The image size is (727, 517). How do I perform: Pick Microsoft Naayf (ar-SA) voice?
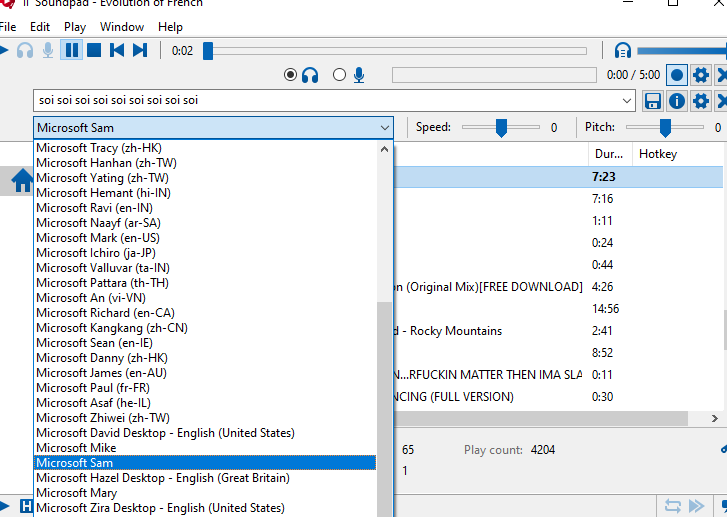(205, 223)
